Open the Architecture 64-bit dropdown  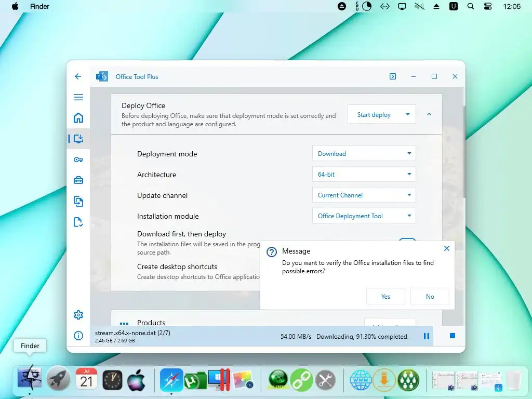pos(364,174)
